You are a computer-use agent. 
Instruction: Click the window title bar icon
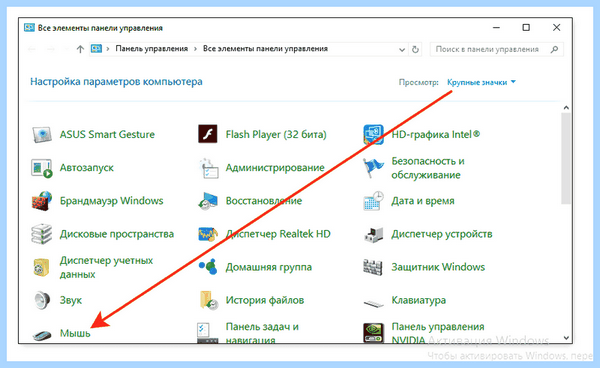pyautogui.click(x=29, y=28)
